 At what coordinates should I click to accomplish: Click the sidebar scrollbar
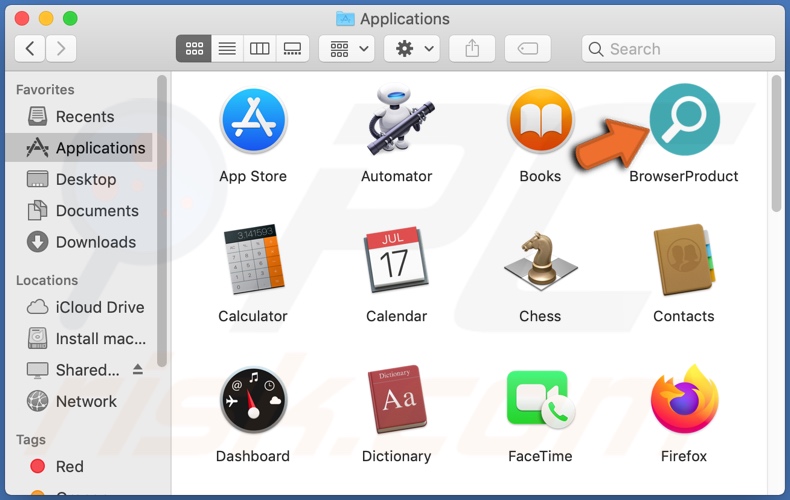[162, 221]
